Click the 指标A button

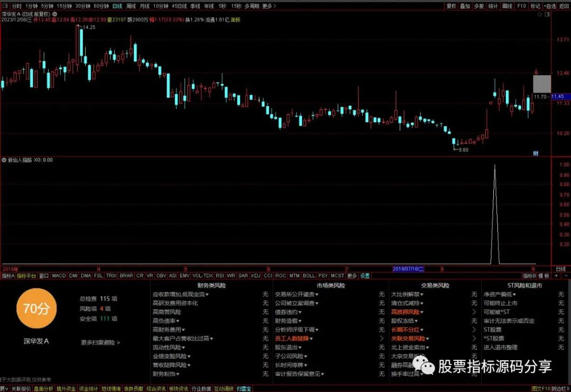pyautogui.click(x=8, y=276)
